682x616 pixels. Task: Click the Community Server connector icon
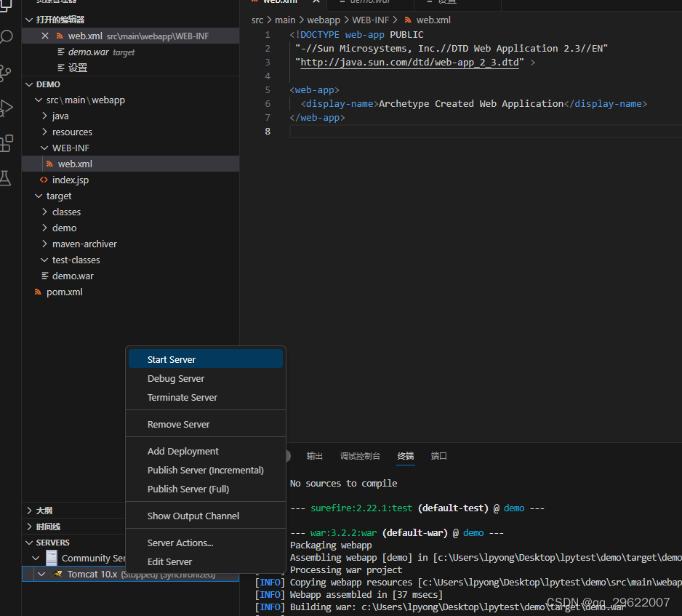(x=52, y=558)
